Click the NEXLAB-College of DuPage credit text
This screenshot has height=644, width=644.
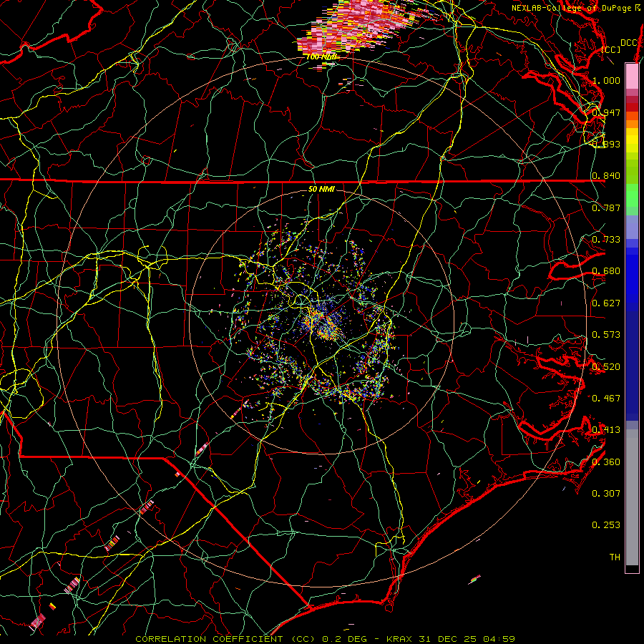pyautogui.click(x=575, y=8)
